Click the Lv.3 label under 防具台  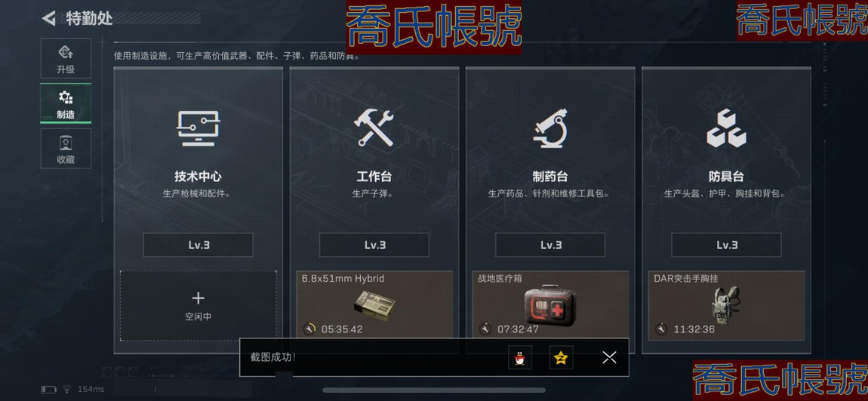click(726, 245)
